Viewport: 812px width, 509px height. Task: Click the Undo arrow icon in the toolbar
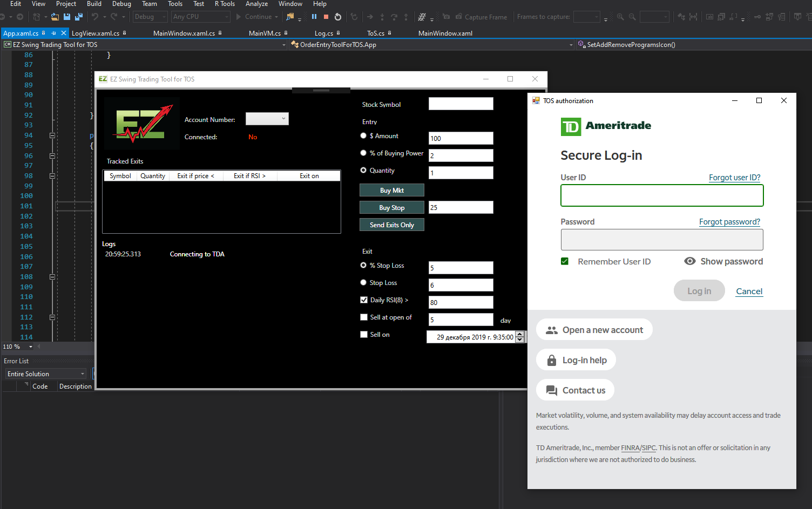[95, 17]
